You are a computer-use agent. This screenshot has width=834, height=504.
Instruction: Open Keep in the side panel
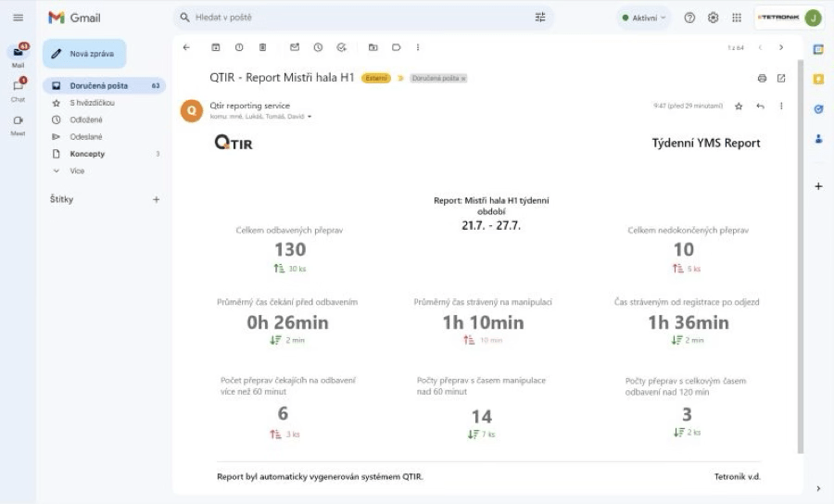point(818,80)
